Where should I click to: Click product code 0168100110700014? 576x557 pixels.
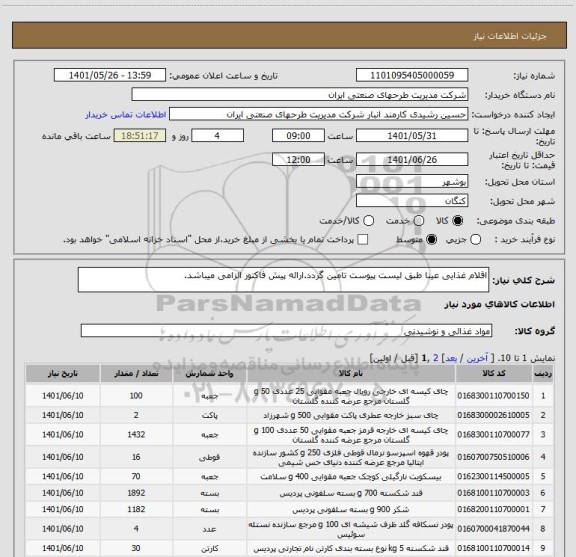pos(493,548)
